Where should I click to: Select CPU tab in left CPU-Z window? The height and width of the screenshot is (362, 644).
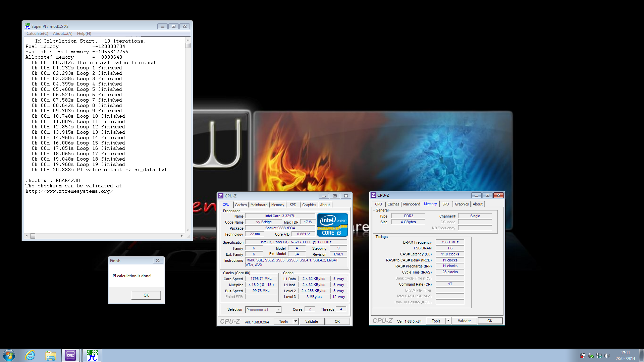click(226, 204)
